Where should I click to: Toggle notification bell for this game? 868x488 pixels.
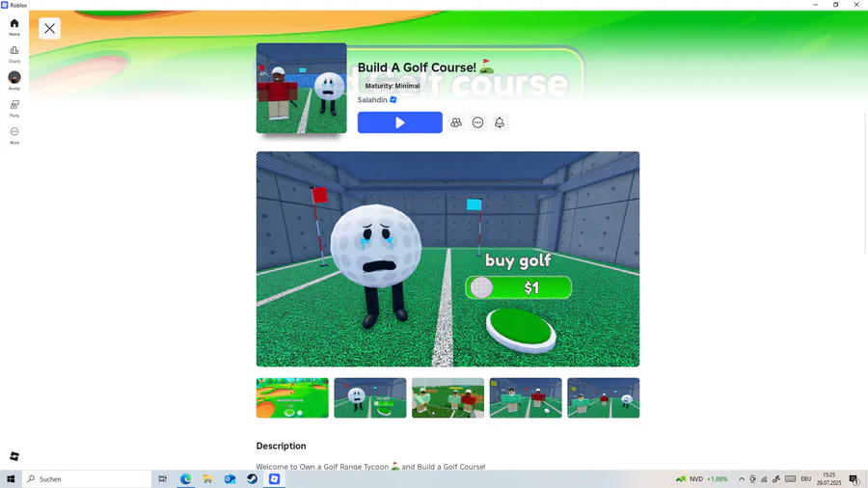point(500,122)
